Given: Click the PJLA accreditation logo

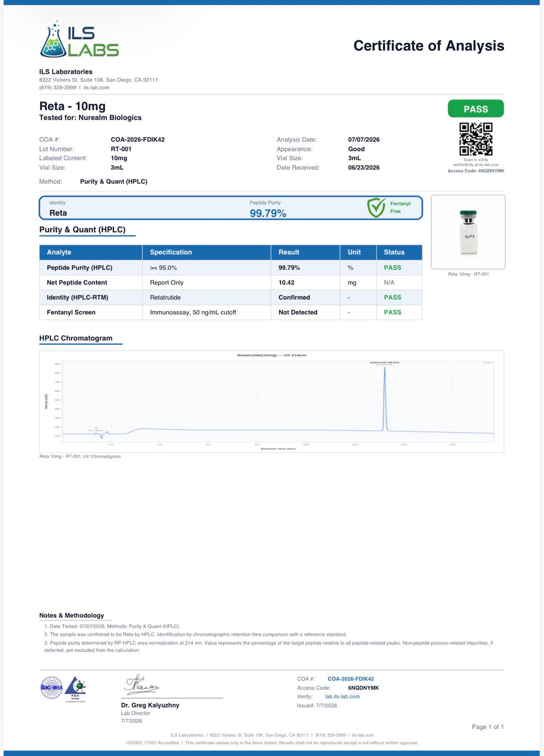Looking at the screenshot, I should (x=75, y=689).
